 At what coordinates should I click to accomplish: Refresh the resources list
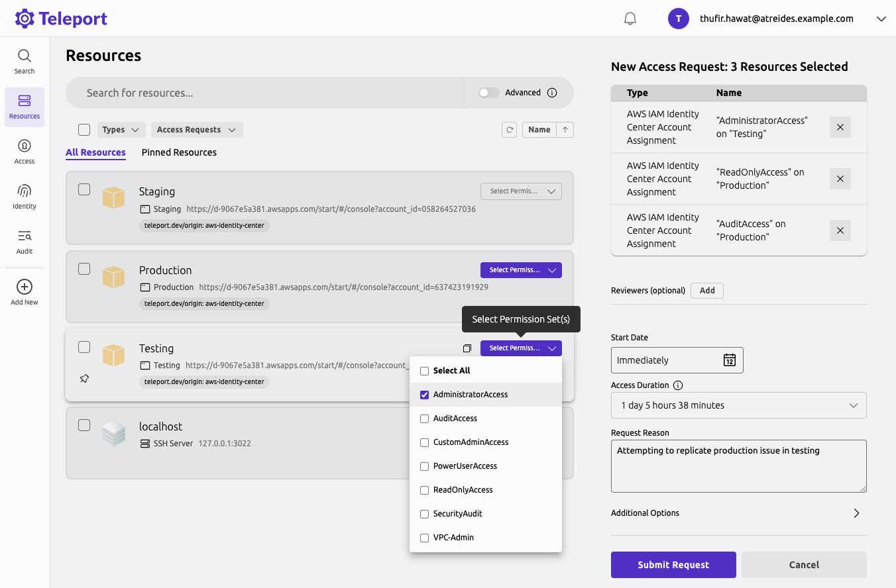click(x=509, y=129)
